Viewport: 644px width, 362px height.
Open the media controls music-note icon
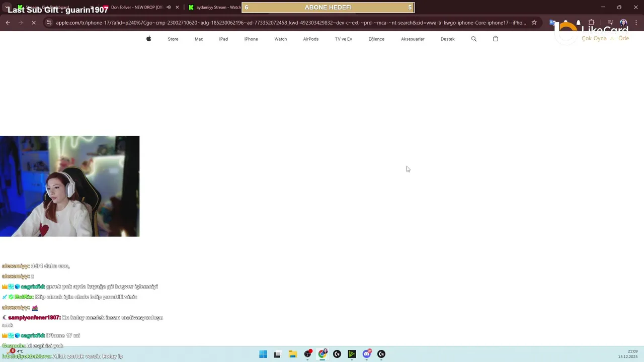[610, 22]
